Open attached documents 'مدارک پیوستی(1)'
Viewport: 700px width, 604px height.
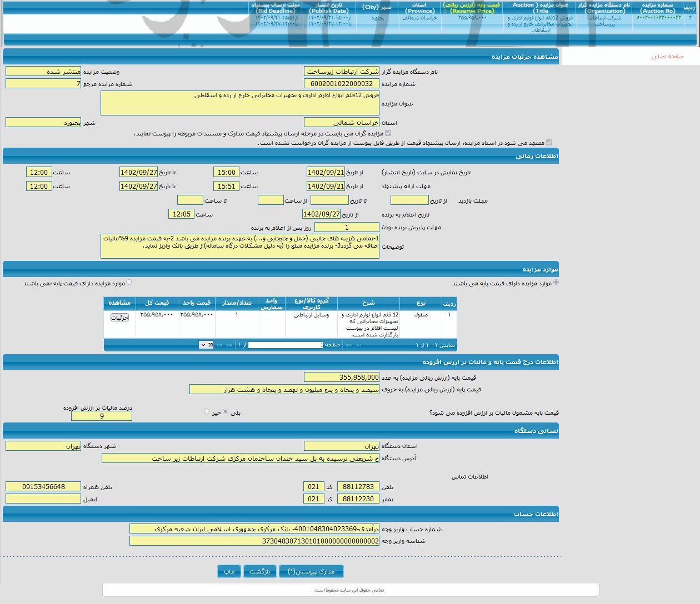pyautogui.click(x=311, y=571)
